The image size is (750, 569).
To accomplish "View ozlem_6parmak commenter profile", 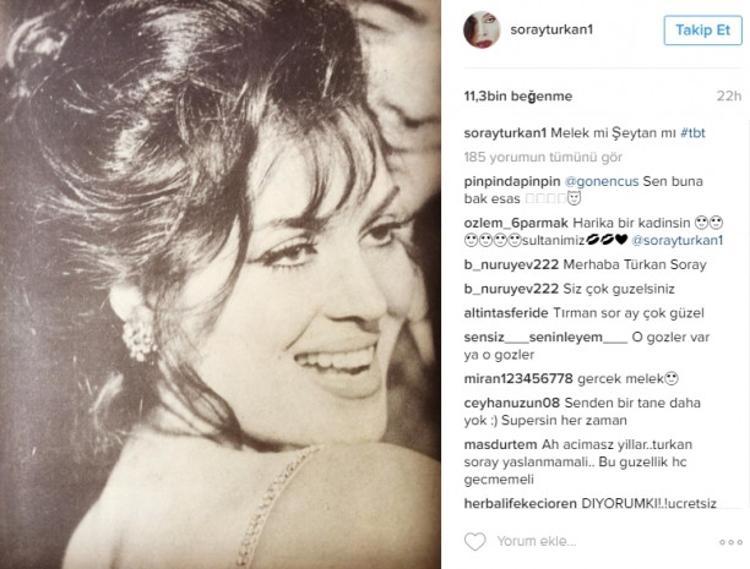I will 516,223.
